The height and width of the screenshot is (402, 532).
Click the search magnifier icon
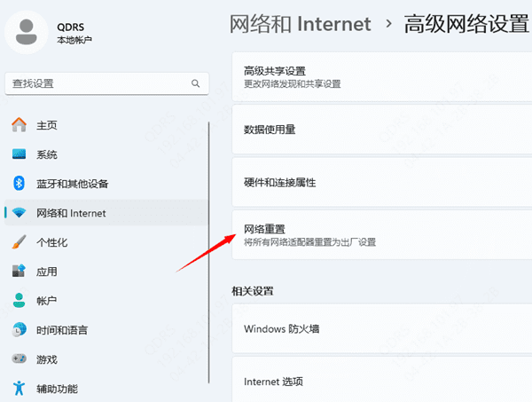[195, 83]
